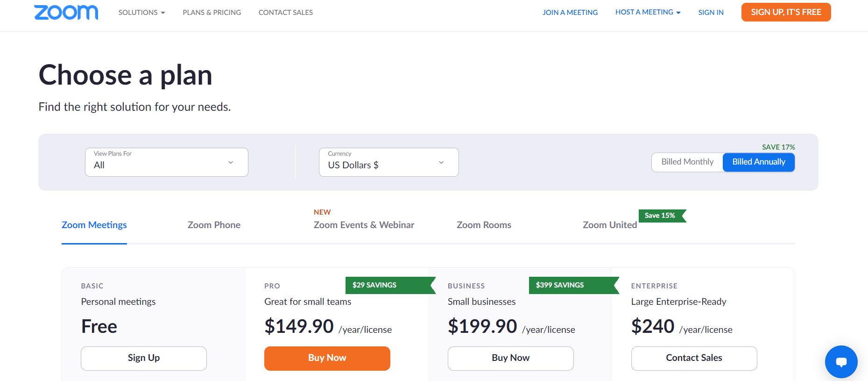The image size is (868, 381).
Task: Switch to the Zoom Phone tab
Action: [214, 225]
